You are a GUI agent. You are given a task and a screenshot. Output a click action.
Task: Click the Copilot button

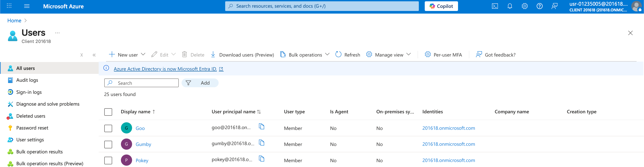pos(441,6)
